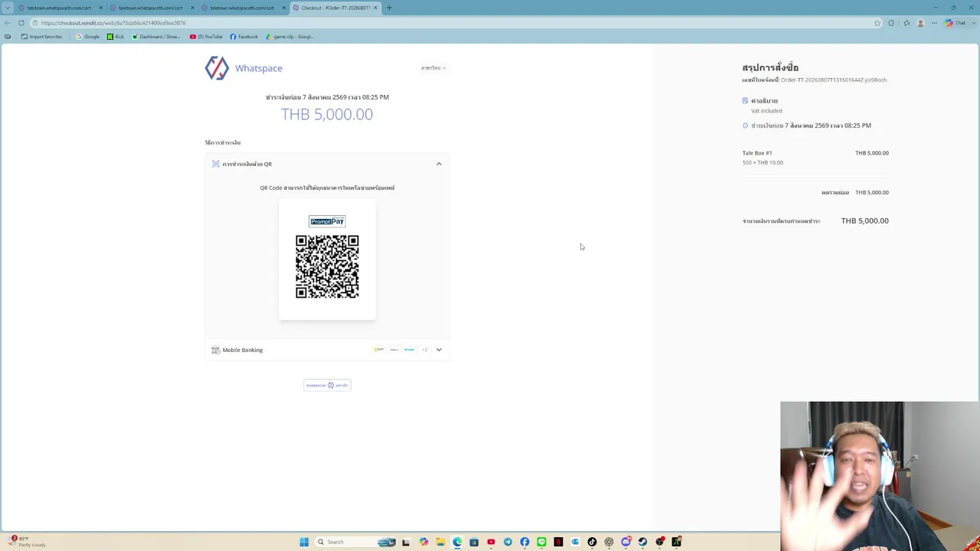Open the Facebook bookmark in the favorites bar
Viewport: 980px width, 551px height.
(244, 37)
